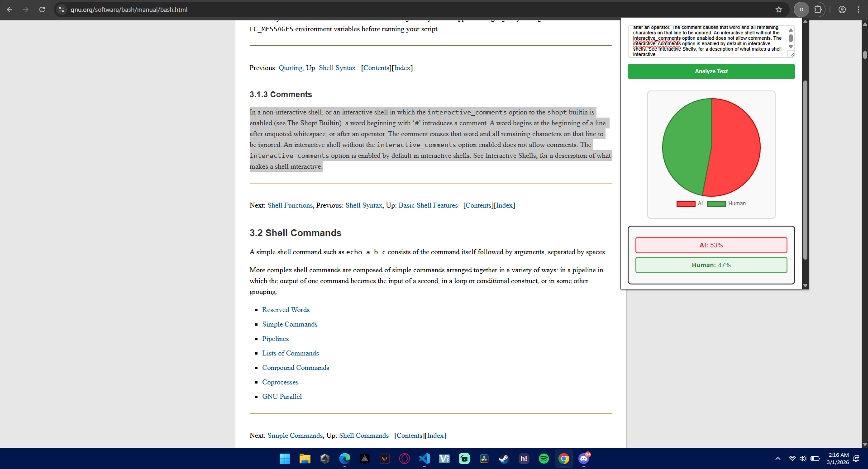Screen dimensions: 868x469
Task: Open Steam from the taskbar
Action: [504, 459]
